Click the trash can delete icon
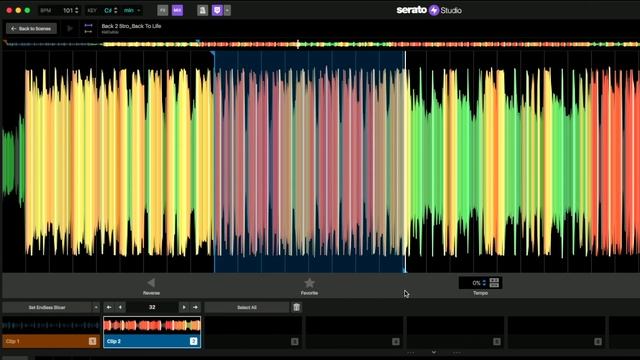The width and height of the screenshot is (640, 360). 297,307
